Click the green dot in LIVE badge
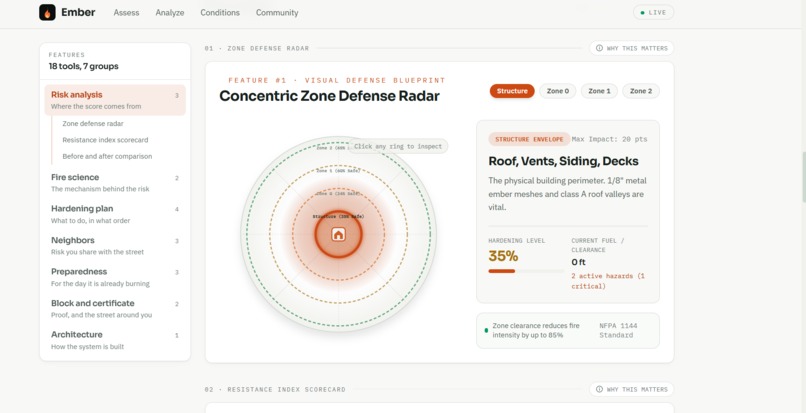 click(643, 13)
